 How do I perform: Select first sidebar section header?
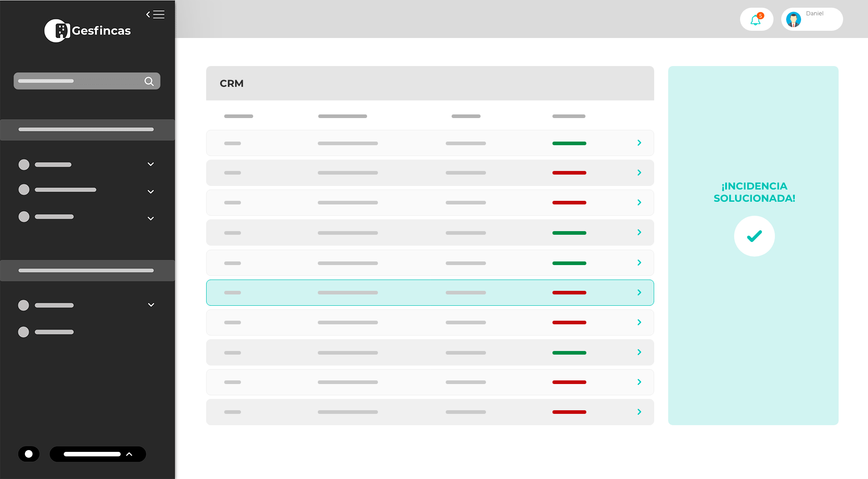pyautogui.click(x=87, y=130)
